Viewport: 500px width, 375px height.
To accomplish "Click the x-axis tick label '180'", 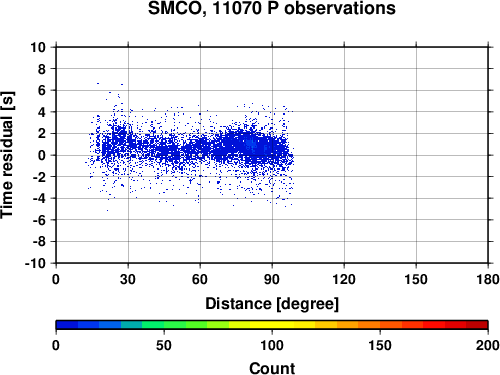I will tap(488, 279).
